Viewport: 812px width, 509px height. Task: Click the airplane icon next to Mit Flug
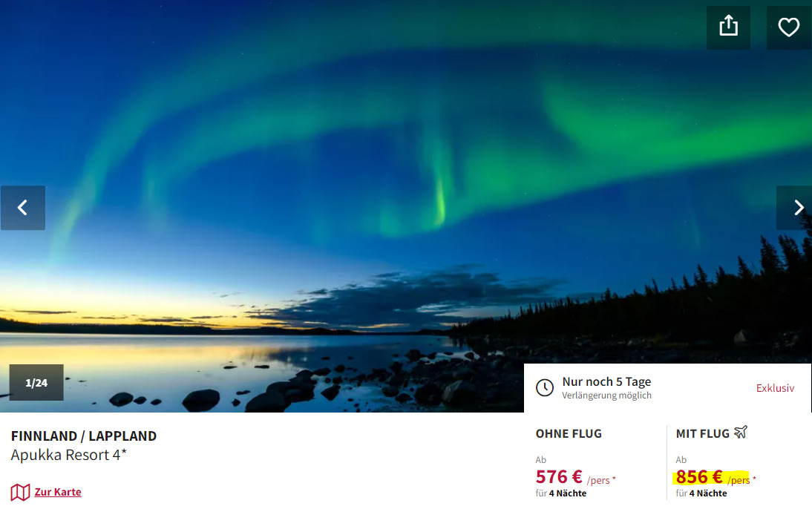741,432
